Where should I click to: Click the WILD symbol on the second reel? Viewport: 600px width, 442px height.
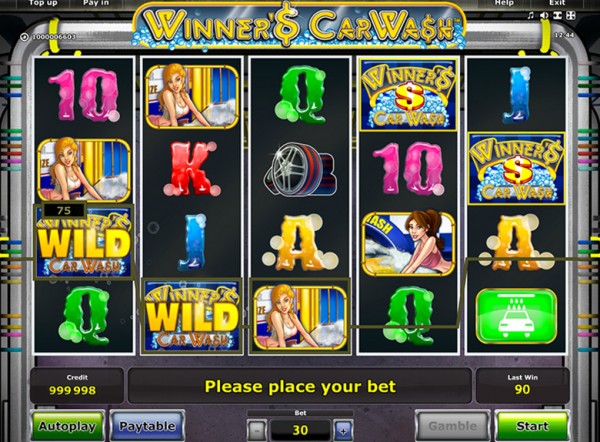(192, 316)
